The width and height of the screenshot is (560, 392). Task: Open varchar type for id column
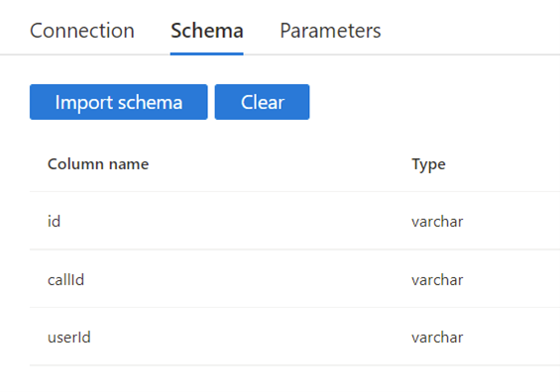[x=437, y=222]
